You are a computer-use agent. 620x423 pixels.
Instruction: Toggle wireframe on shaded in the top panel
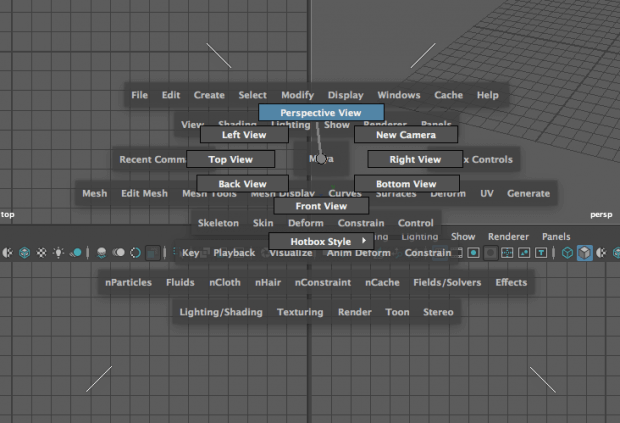point(25,252)
